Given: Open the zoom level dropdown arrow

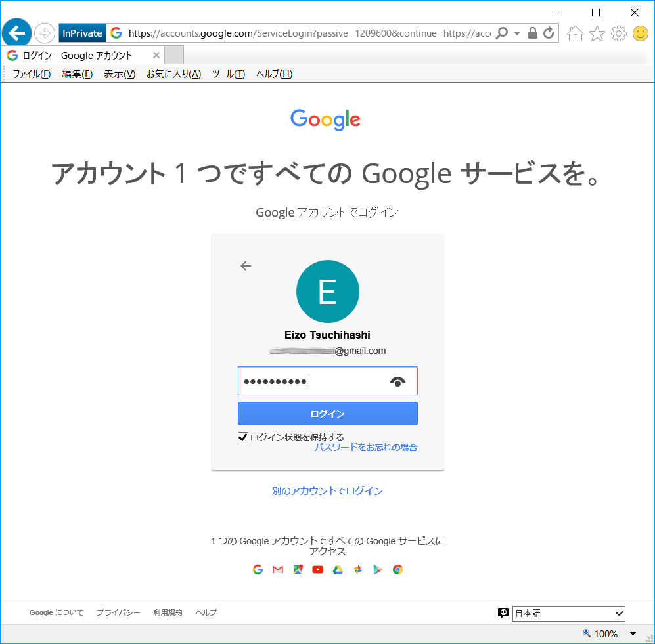Looking at the screenshot, I should tap(633, 633).
